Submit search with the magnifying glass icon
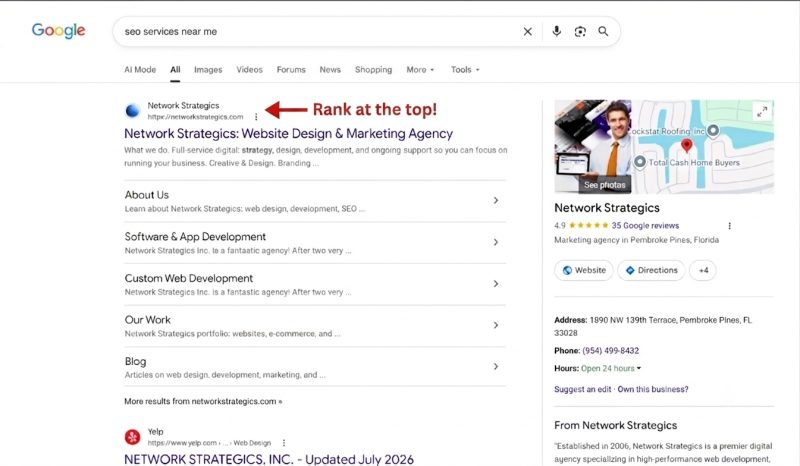The image size is (800, 466). [x=603, y=31]
